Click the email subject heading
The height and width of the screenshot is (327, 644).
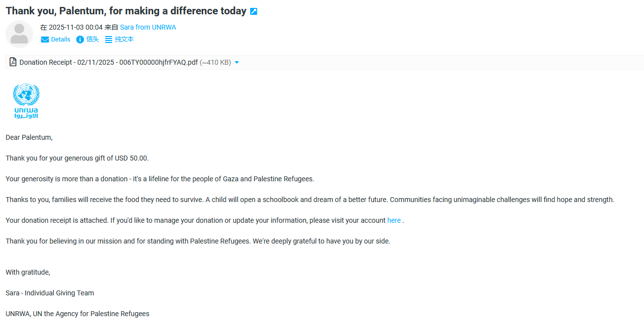[126, 11]
